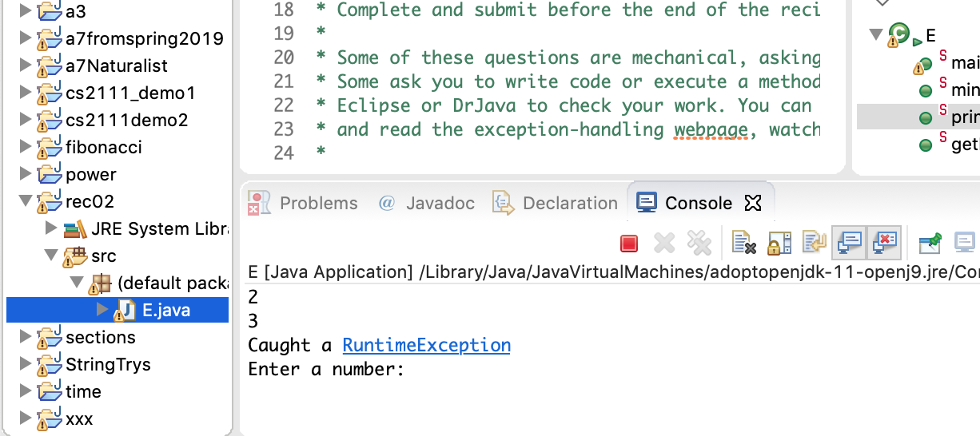Switch to the Problems tab
Screen dimensions: 980x436
click(x=304, y=204)
